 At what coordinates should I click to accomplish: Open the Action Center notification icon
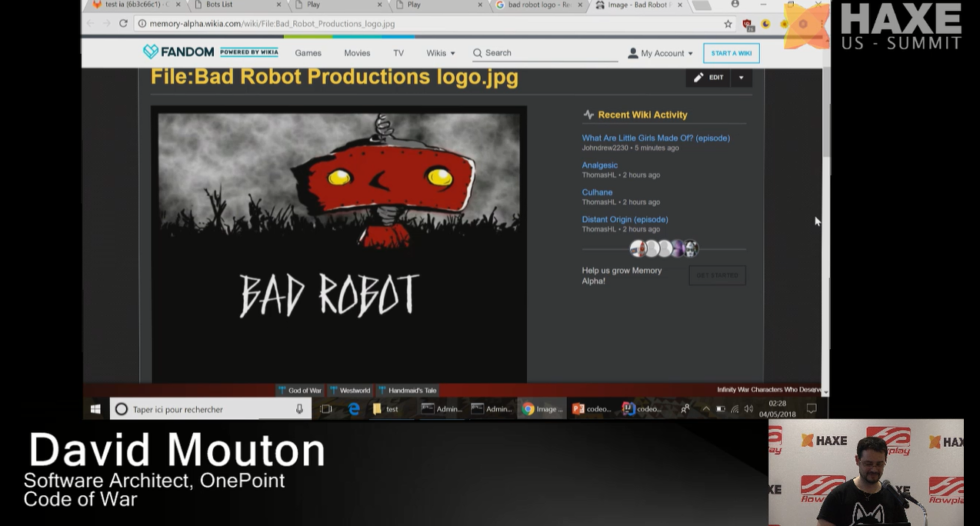(812, 409)
